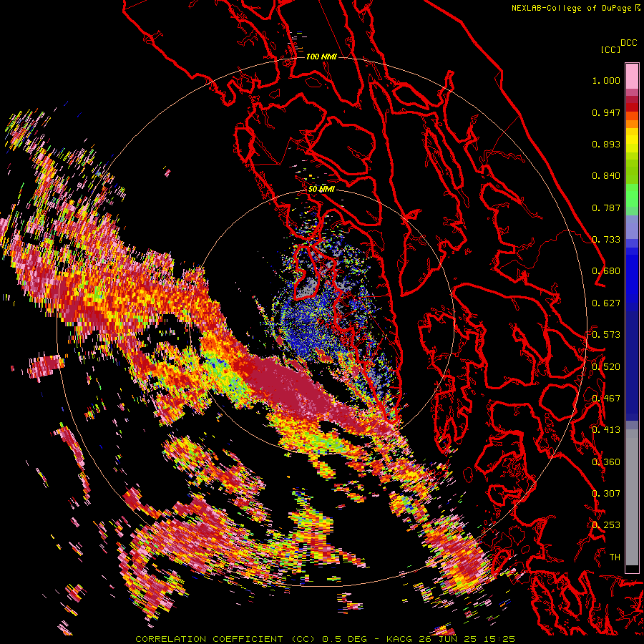Select the 0.307 scale value
The width and height of the screenshot is (644, 644).
[x=606, y=494]
